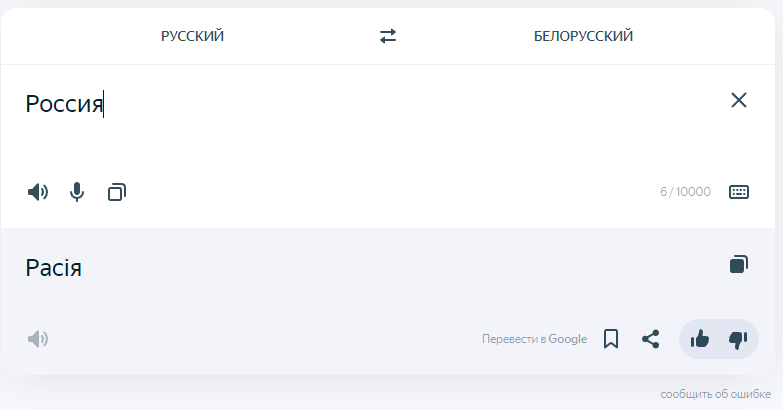Open the БЕЛОРУССКИЙ target language selector
The width and height of the screenshot is (783, 410).
click(583, 36)
